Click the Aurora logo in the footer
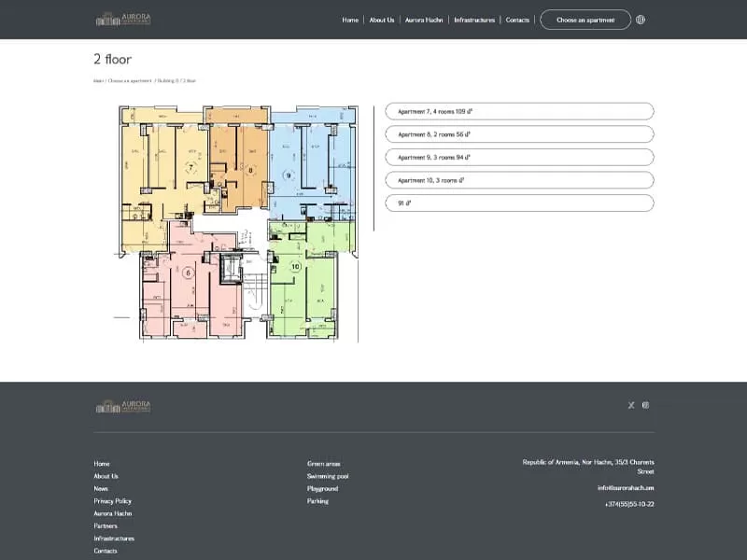 coord(124,405)
